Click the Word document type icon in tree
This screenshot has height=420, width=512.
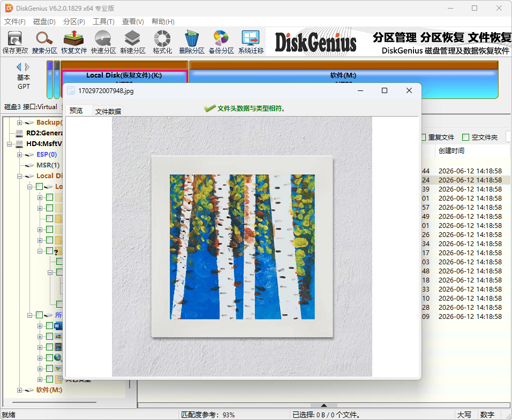58,326
